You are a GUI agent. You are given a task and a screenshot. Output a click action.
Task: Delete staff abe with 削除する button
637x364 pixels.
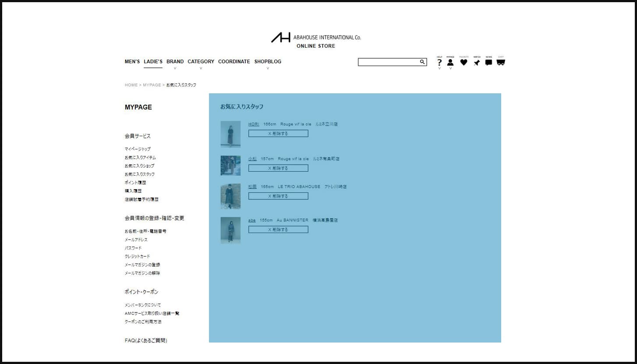[278, 230]
